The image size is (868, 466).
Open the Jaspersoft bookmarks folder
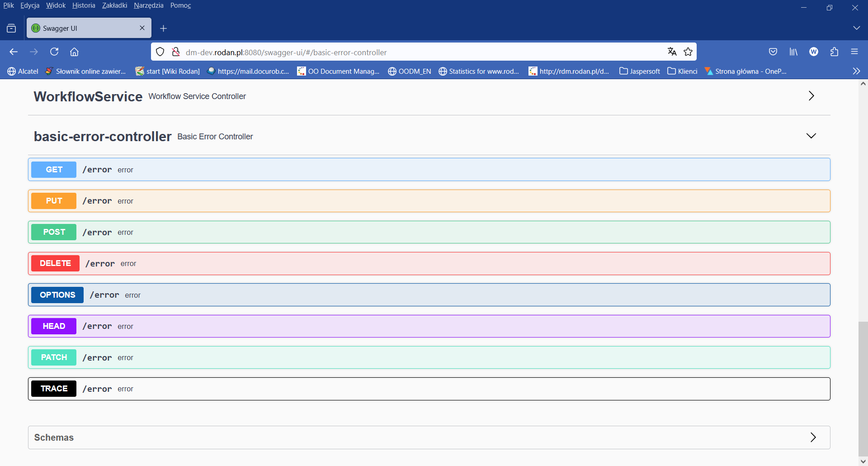[x=639, y=71]
